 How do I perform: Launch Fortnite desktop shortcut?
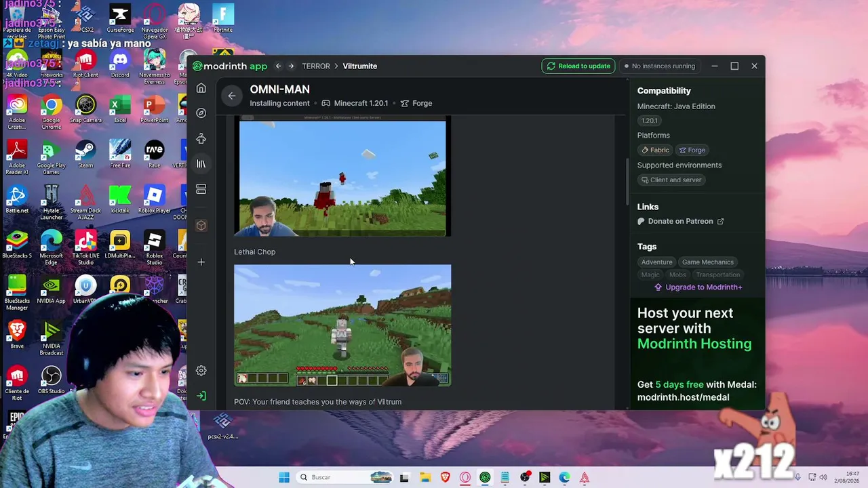223,19
